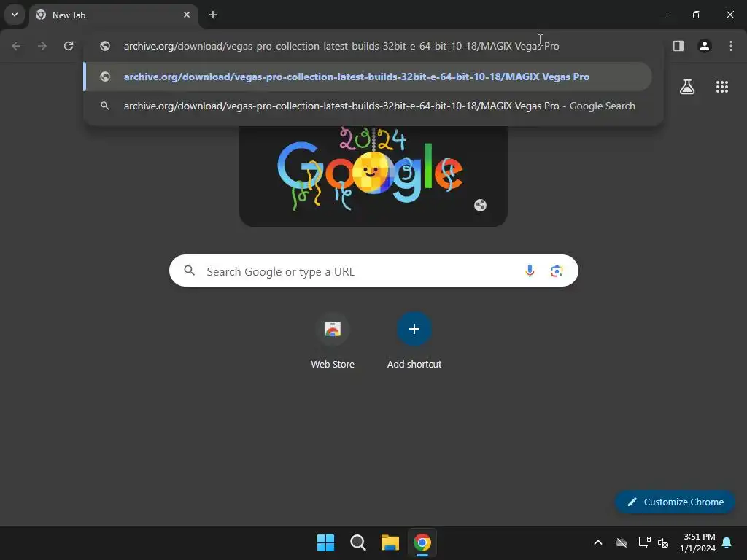Open Windows taskbar search
This screenshot has width=747, height=560.
(357, 542)
